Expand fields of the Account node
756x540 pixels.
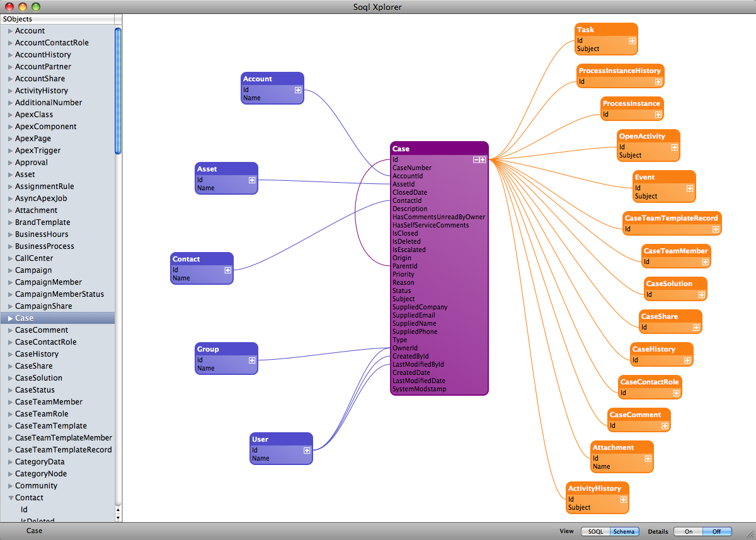(x=298, y=90)
